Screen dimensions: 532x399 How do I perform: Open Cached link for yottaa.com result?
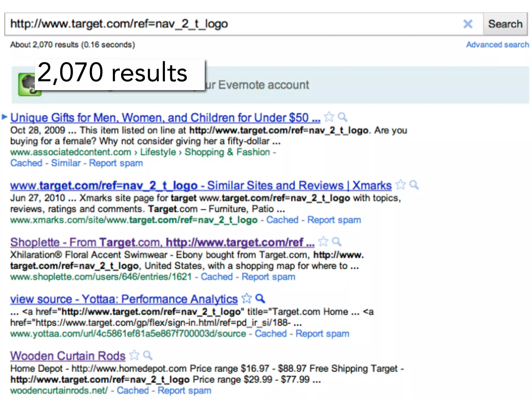[x=271, y=334]
